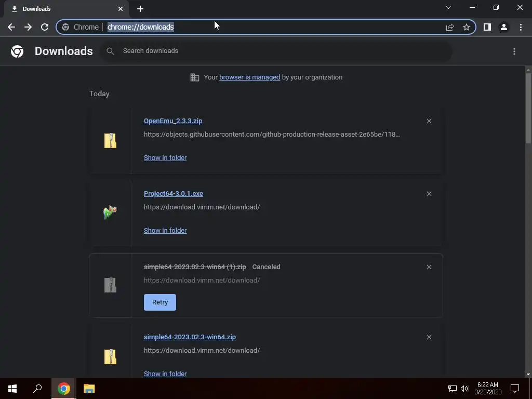
Task: Go forward with the browser forward arrow
Action: tap(28, 27)
